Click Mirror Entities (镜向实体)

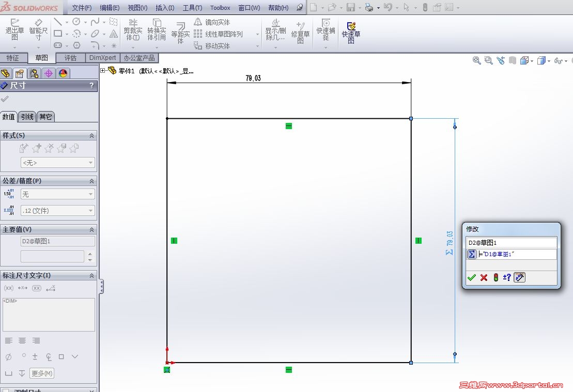tap(212, 22)
